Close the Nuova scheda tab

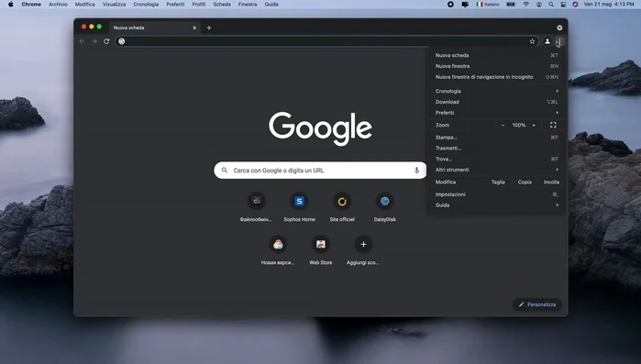click(x=194, y=28)
